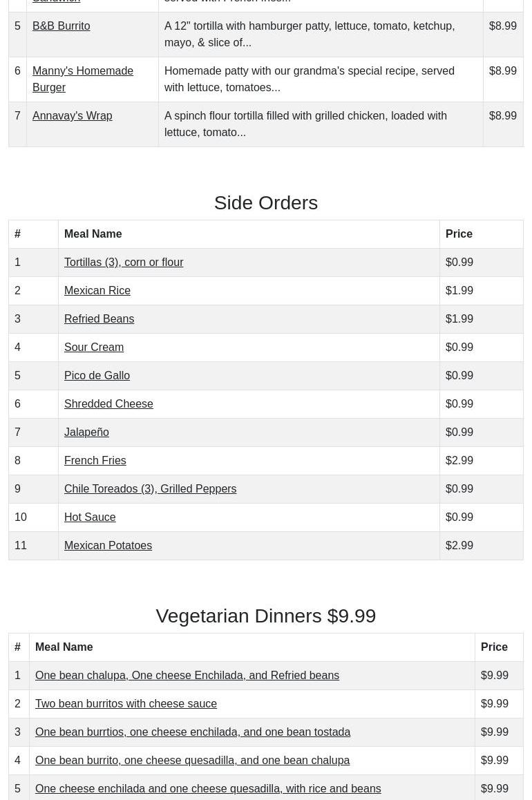Choose the Sour Cream side
This screenshot has height=800, width=532.
coord(93,347)
